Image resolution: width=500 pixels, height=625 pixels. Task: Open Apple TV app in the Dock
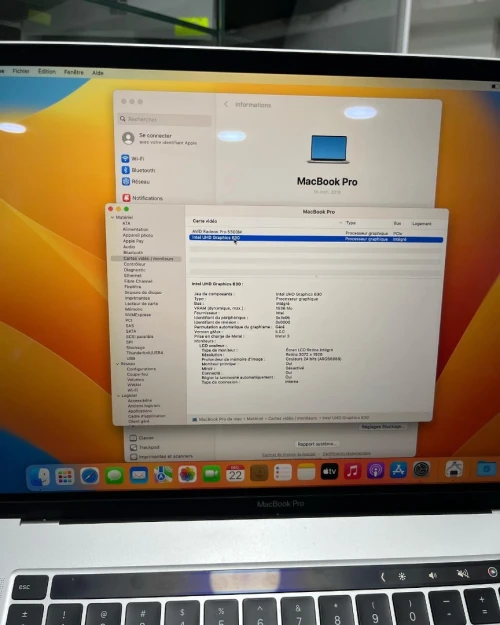click(329, 472)
